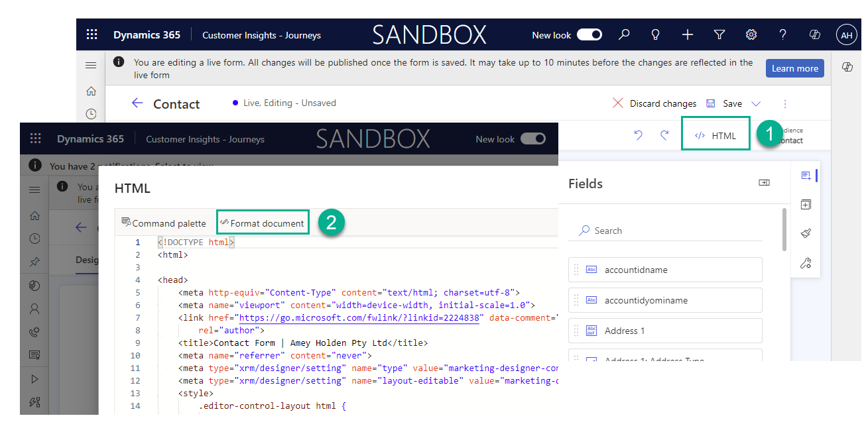Open the hamburger site map menu
This screenshot has height=436, width=868.
pyautogui.click(x=91, y=65)
